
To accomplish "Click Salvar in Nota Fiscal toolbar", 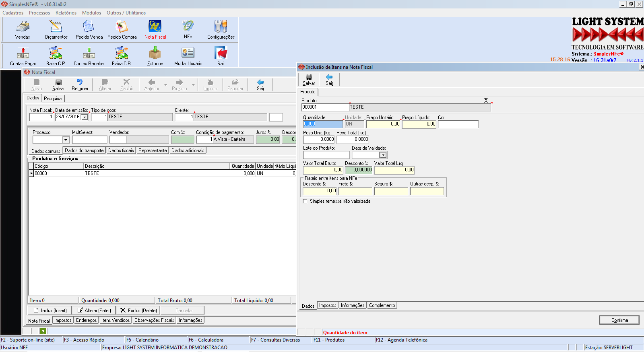I will (58, 85).
